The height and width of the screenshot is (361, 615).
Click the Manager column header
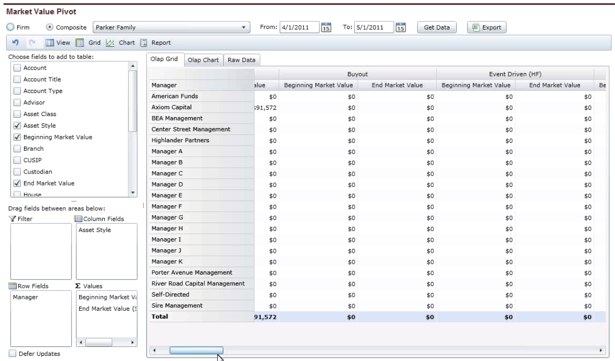pyautogui.click(x=202, y=85)
